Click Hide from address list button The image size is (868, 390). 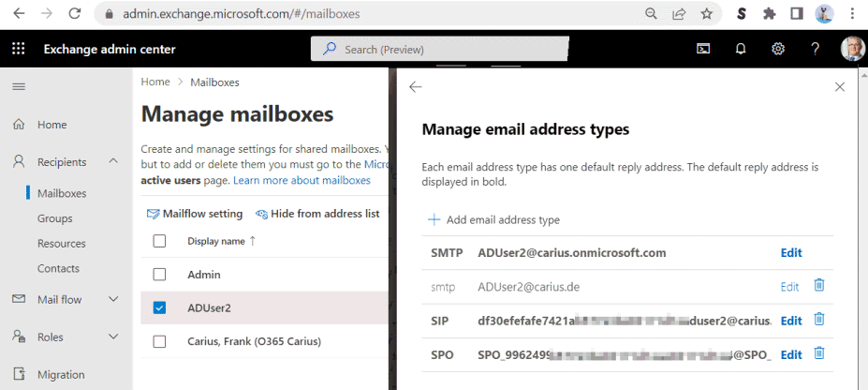coord(317,214)
